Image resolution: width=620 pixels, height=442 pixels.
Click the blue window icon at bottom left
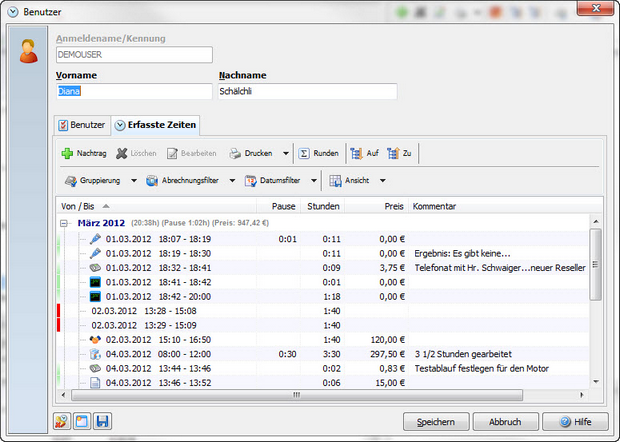[x=82, y=421]
